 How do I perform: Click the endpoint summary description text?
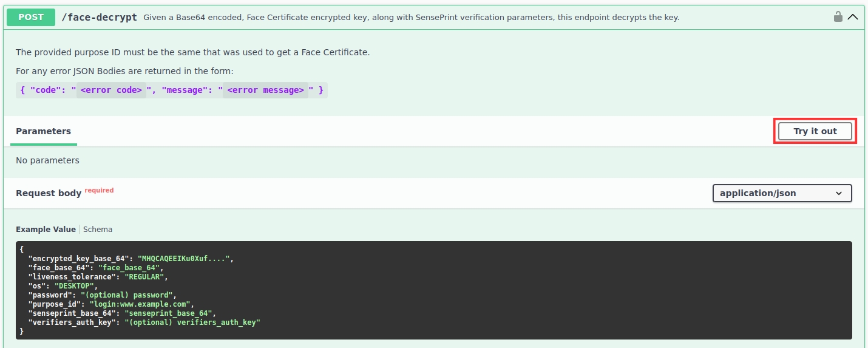click(411, 18)
